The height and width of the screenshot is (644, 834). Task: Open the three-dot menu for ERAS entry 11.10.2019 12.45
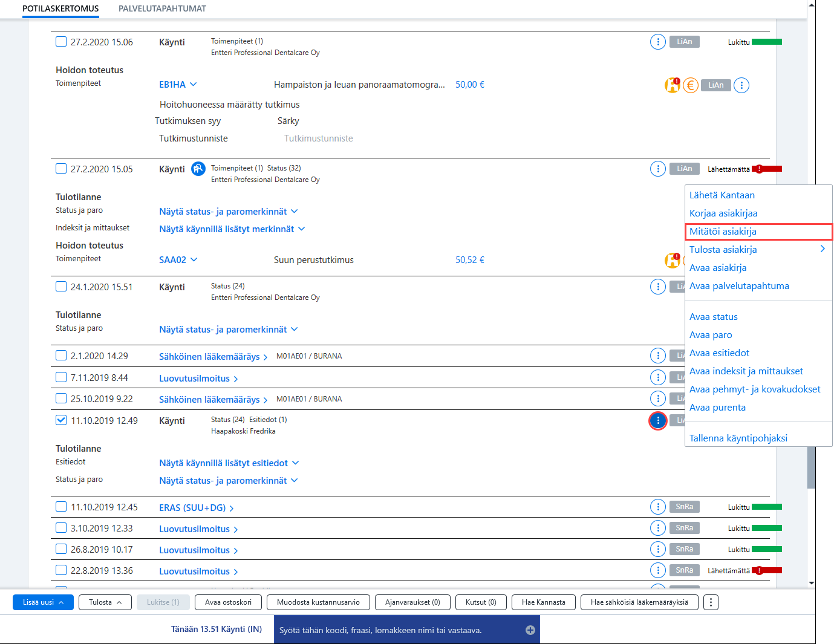coord(658,507)
